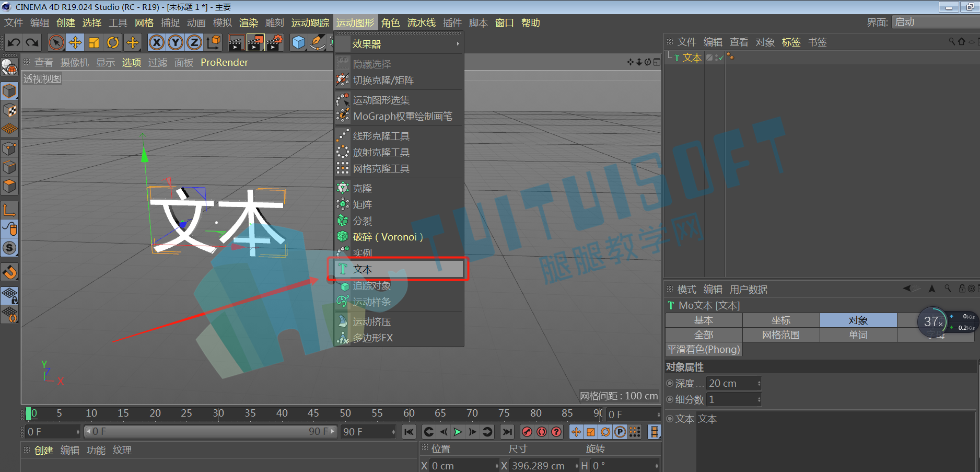
Task: Add a Cube primitive object
Action: click(x=298, y=42)
